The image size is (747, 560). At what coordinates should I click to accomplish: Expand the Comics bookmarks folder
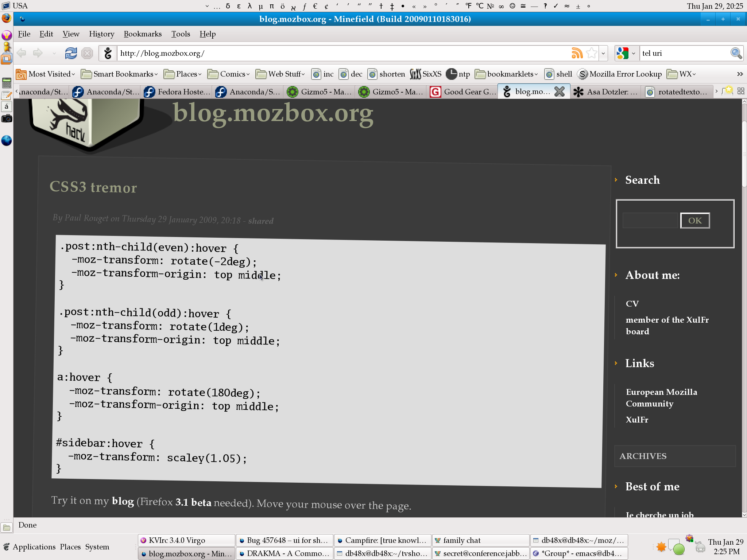click(229, 74)
